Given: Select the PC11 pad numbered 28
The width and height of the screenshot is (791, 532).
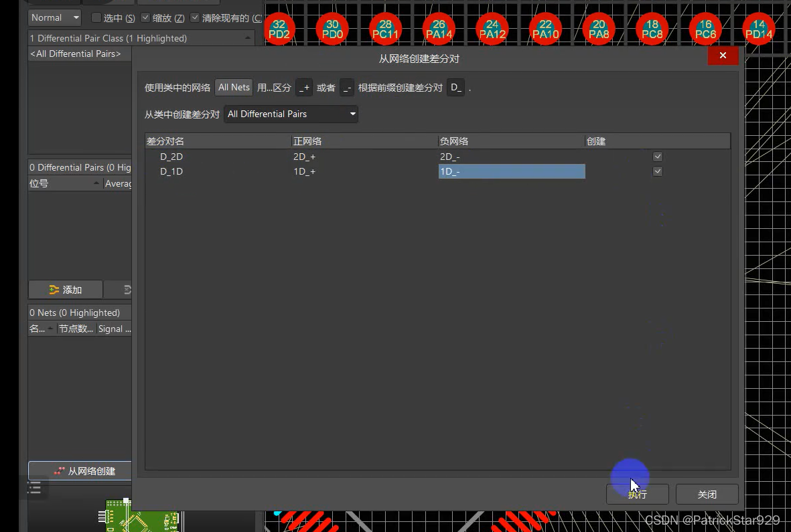Looking at the screenshot, I should [x=385, y=29].
